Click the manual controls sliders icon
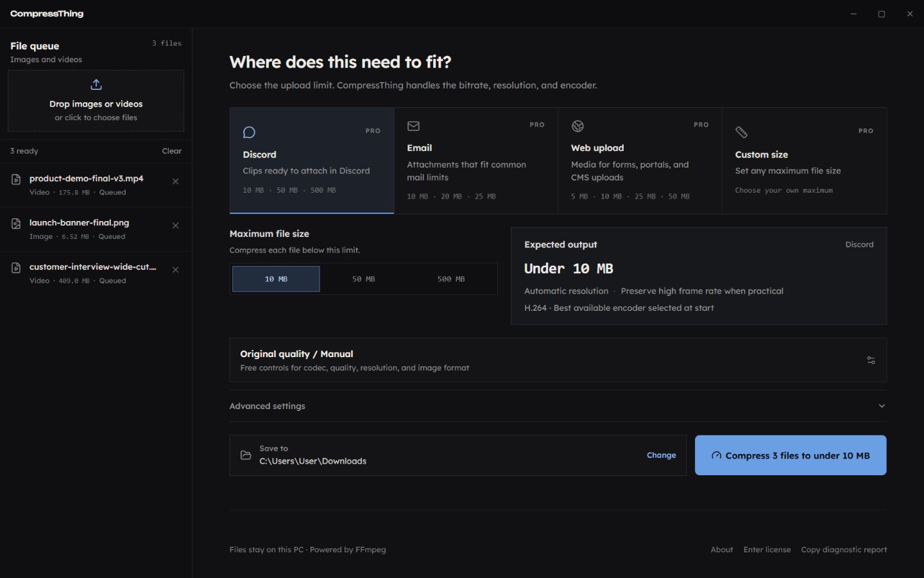This screenshot has width=924, height=578. click(871, 360)
